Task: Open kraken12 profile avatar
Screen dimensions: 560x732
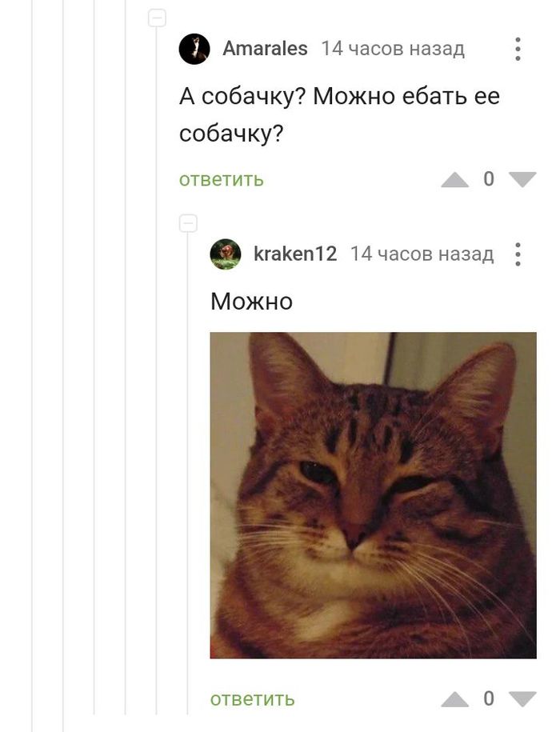Action: tap(226, 254)
